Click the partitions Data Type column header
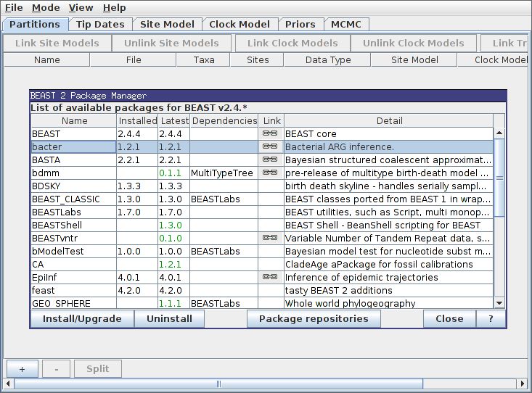 coord(328,60)
